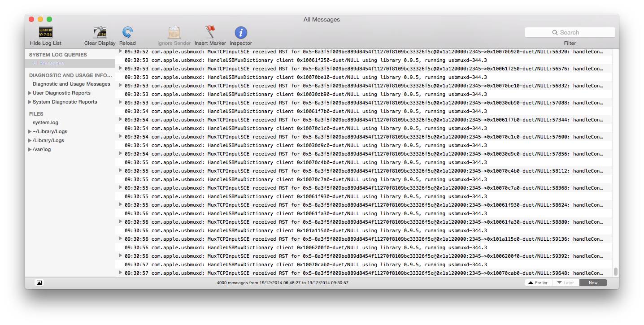Zoom the window with the green button
This screenshot has width=644, height=325.
[x=49, y=19]
